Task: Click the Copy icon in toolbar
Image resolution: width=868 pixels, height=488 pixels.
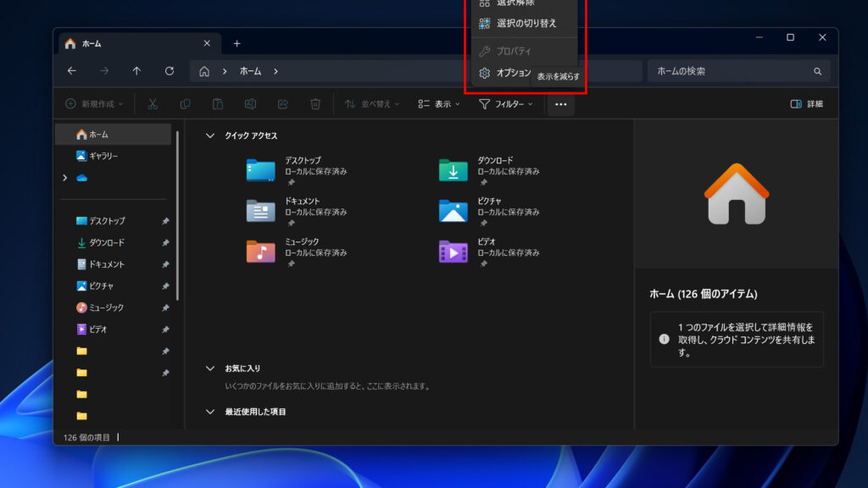Action: click(x=186, y=104)
